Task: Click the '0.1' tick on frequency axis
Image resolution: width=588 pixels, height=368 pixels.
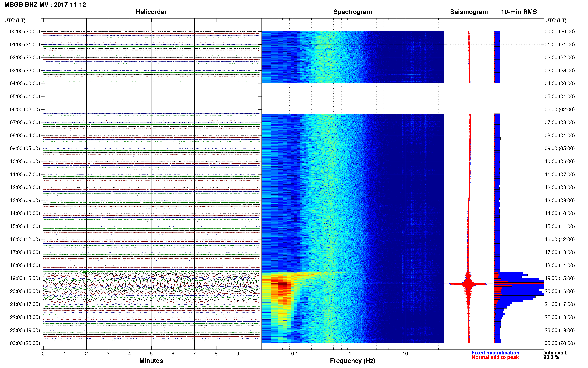Action: [x=295, y=354]
